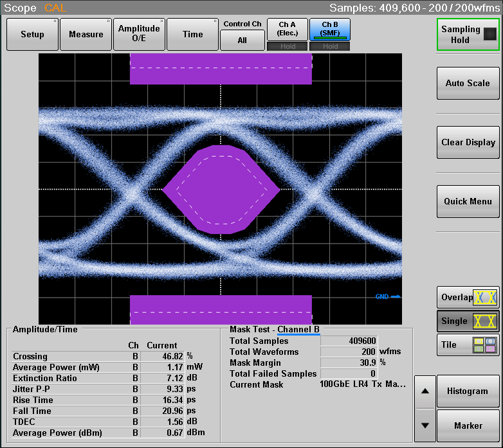Open the Histogram function
503x448 pixels.
coord(468,391)
